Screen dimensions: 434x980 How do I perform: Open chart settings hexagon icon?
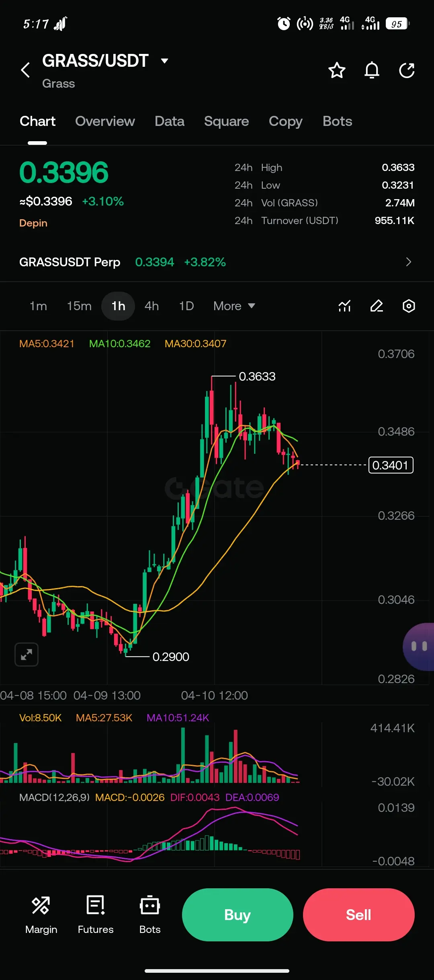[x=409, y=306]
